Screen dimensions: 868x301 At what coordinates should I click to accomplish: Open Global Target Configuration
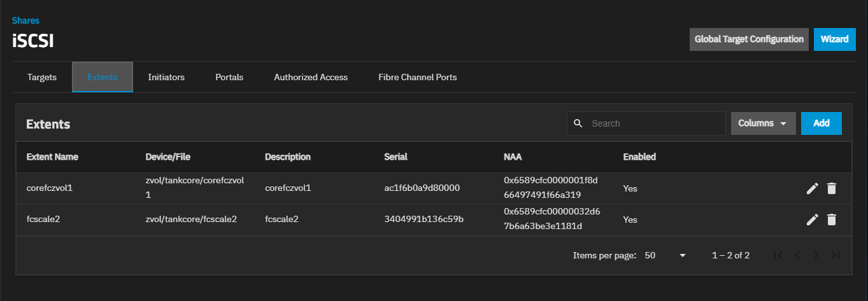[x=749, y=39]
